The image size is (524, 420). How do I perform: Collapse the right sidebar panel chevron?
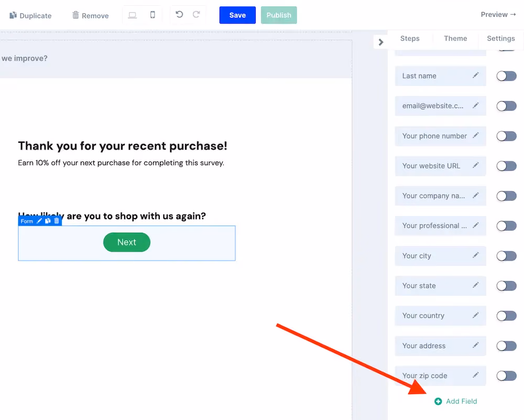(x=380, y=42)
